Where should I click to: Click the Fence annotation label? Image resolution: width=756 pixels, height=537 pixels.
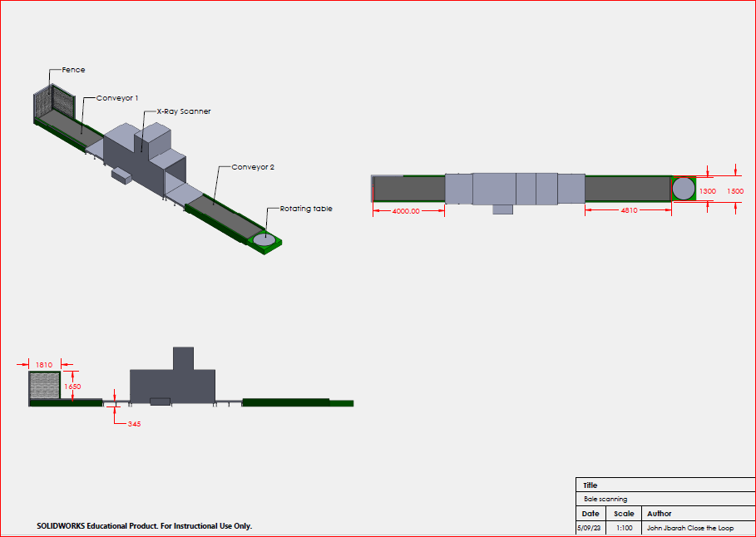coord(73,70)
